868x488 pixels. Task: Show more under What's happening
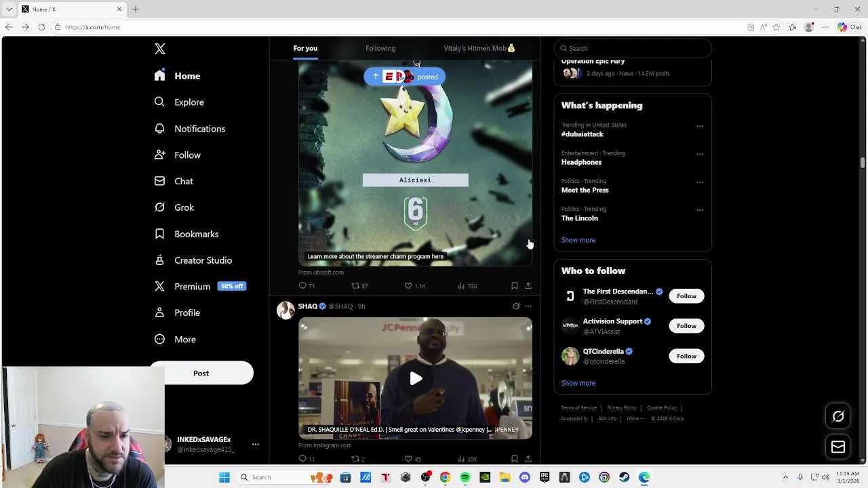pos(578,240)
